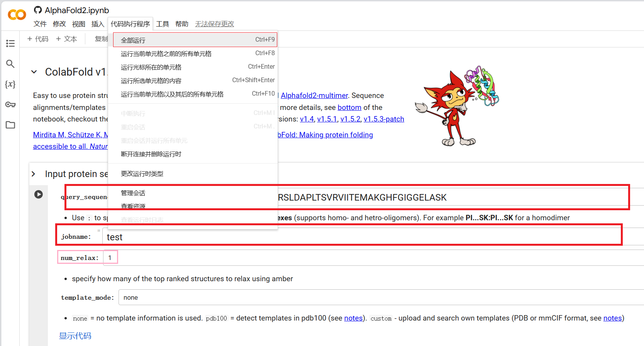The height and width of the screenshot is (346, 644).
Task: Open the 帮助 menu
Action: [x=182, y=24]
